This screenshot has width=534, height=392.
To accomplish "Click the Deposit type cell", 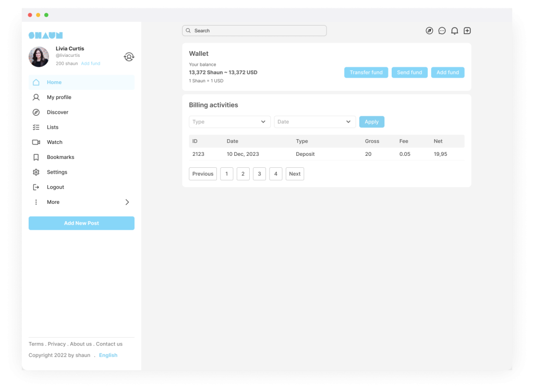I will pyautogui.click(x=305, y=154).
